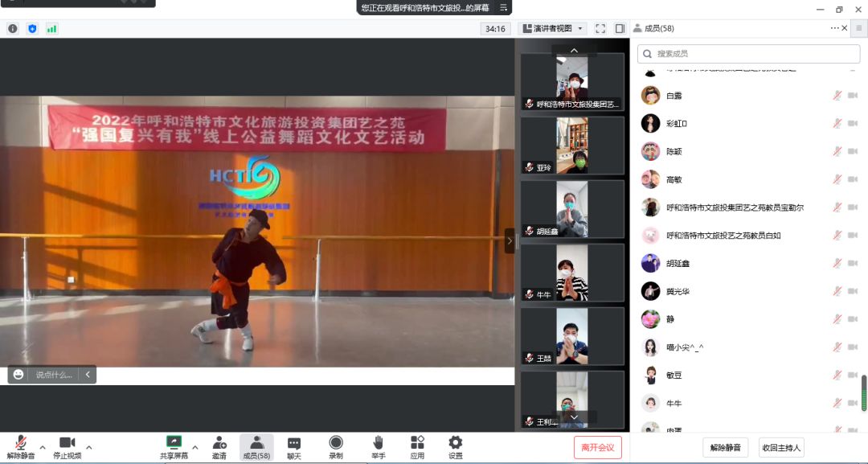Open the speaker view (演讲者视图) dropdown
This screenshot has height=464, width=868.
coord(554,28)
